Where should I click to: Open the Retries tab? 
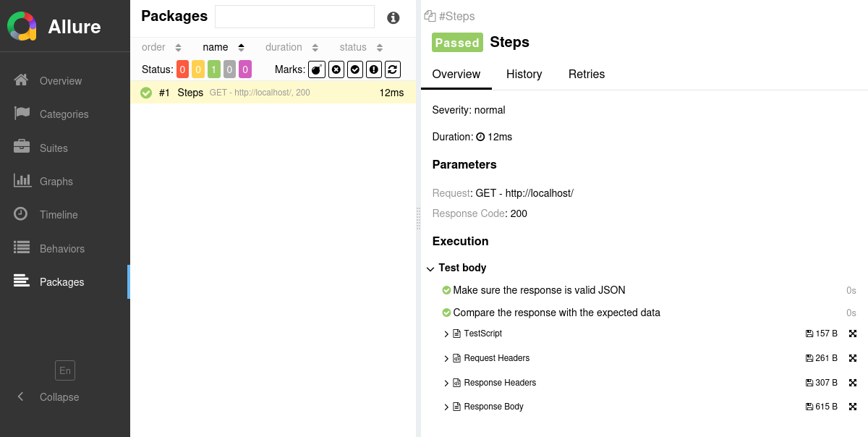(587, 75)
